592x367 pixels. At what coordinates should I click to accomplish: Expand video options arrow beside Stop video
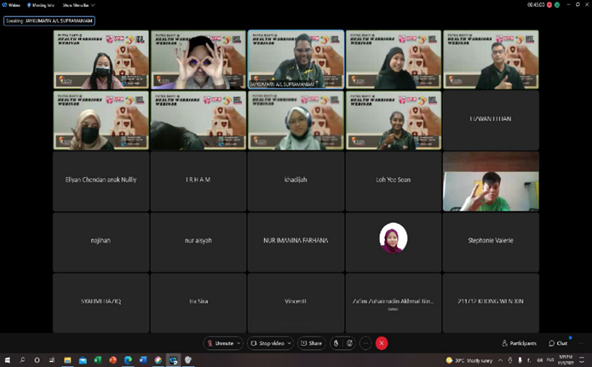pos(290,343)
